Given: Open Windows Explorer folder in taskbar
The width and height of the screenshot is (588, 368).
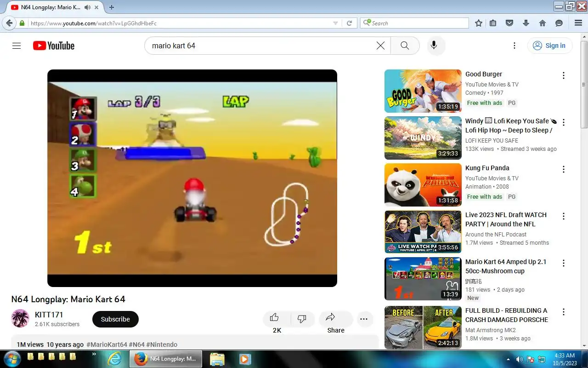Looking at the screenshot, I should pyautogui.click(x=217, y=359).
